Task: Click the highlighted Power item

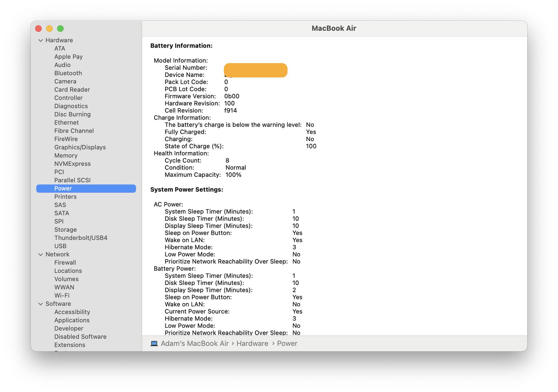Action: 86,188
